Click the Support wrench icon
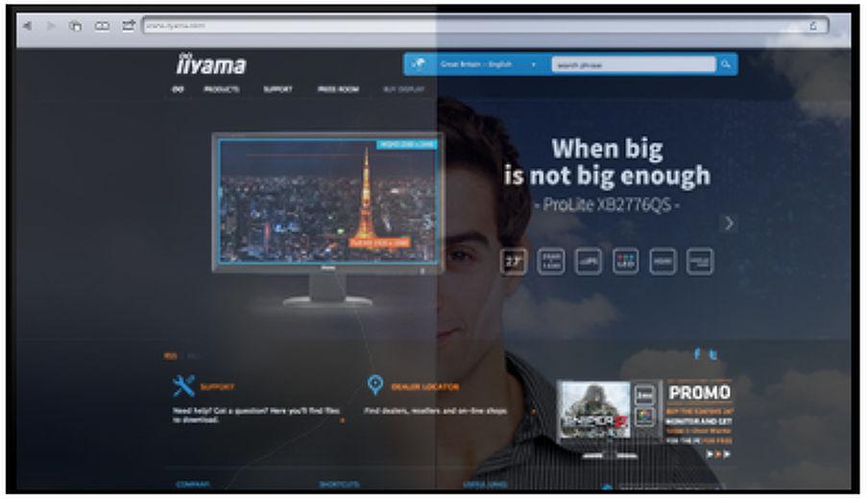Image resolution: width=868 pixels, height=499 pixels. pos(183,386)
